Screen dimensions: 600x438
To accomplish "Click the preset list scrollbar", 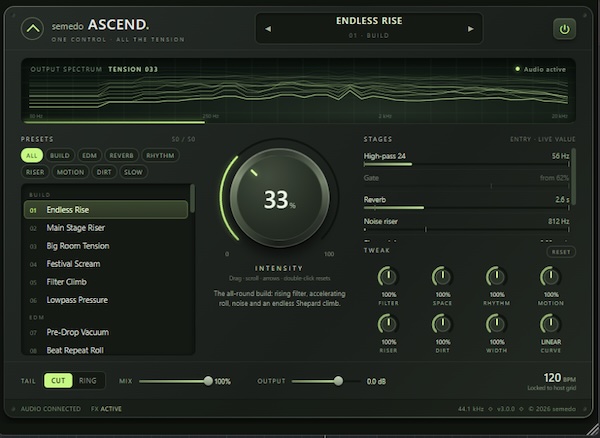I will 192,198.
